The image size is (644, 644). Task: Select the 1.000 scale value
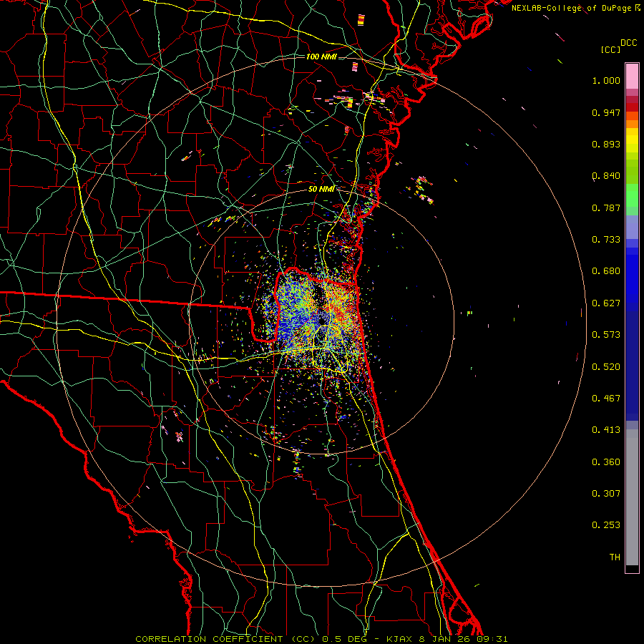(606, 80)
